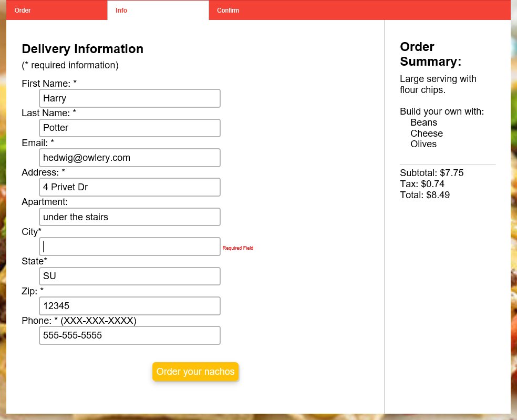Select the Zip field showing 12345
Screen dimensions: 517x420
point(129,306)
